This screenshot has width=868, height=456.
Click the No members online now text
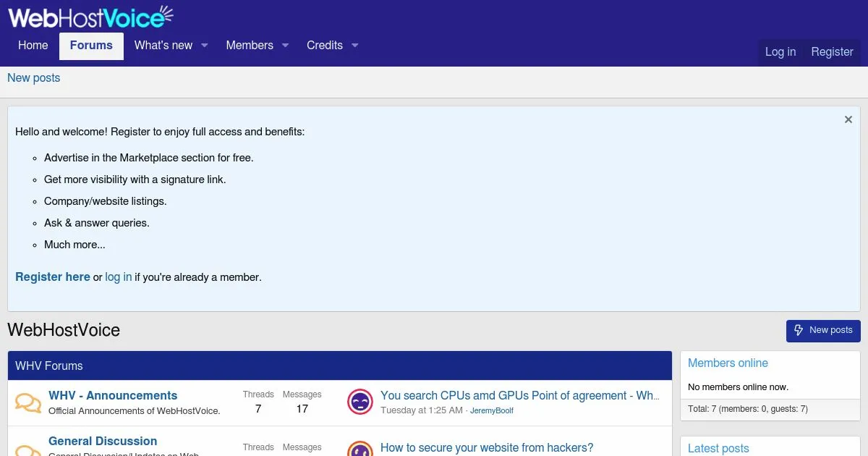tap(739, 387)
